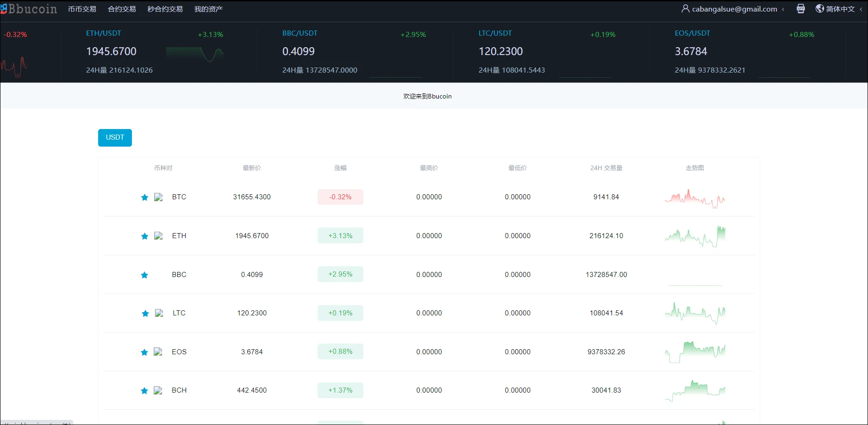Open account cabangalsue@gmail.com
The height and width of the screenshot is (425, 868).
pyautogui.click(x=734, y=9)
